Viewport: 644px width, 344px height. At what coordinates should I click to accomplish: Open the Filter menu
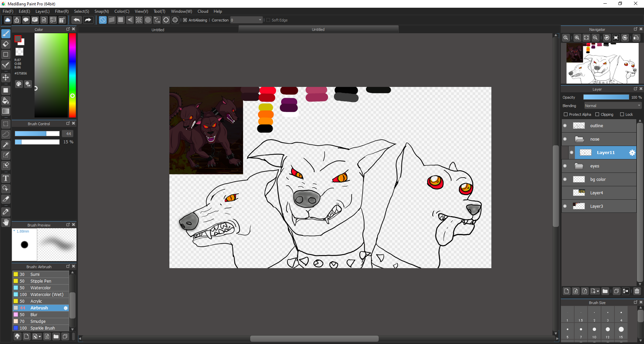62,11
